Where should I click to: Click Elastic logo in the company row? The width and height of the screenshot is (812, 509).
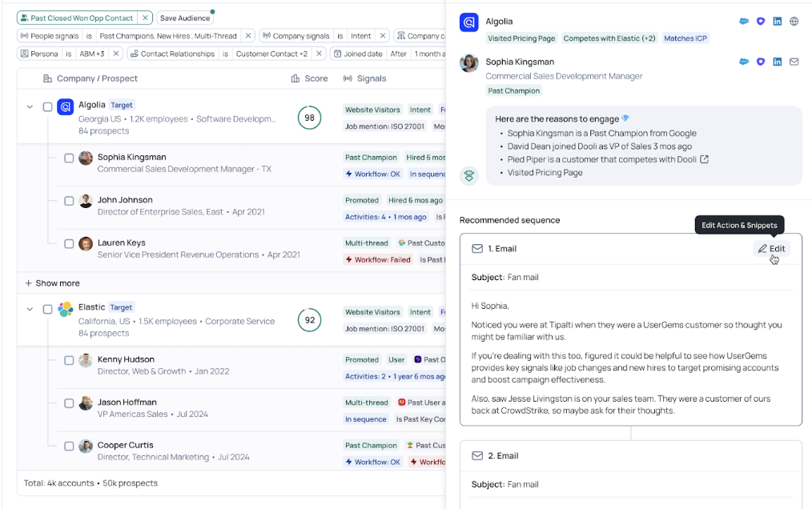(x=65, y=309)
